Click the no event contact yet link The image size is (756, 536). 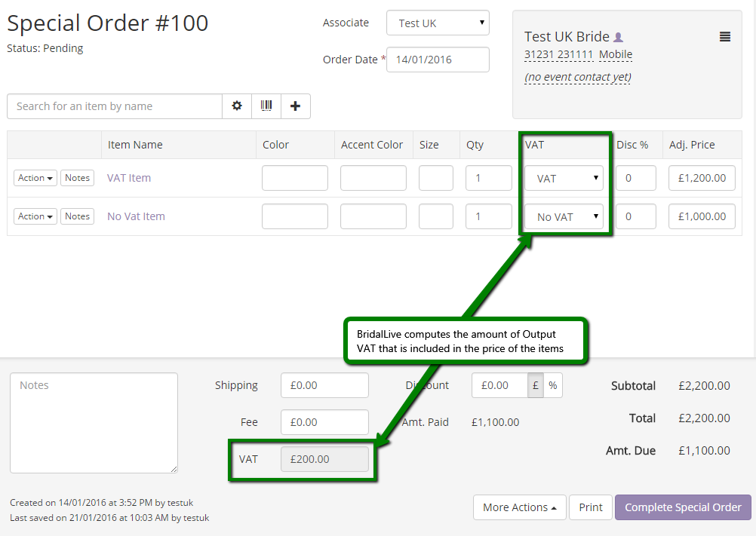point(578,77)
